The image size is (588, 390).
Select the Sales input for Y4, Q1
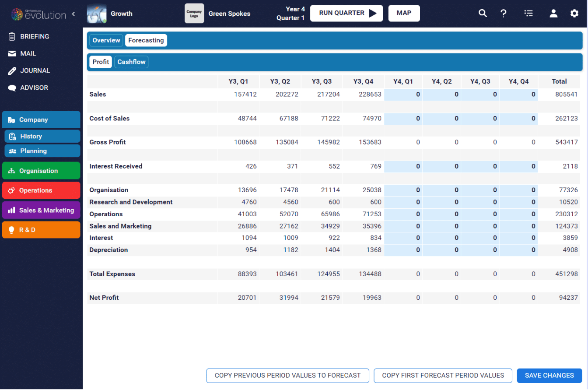(403, 95)
